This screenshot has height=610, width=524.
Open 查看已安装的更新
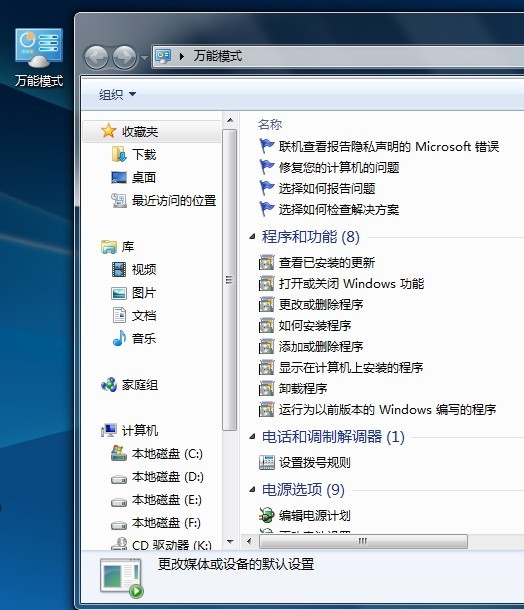pyautogui.click(x=327, y=263)
